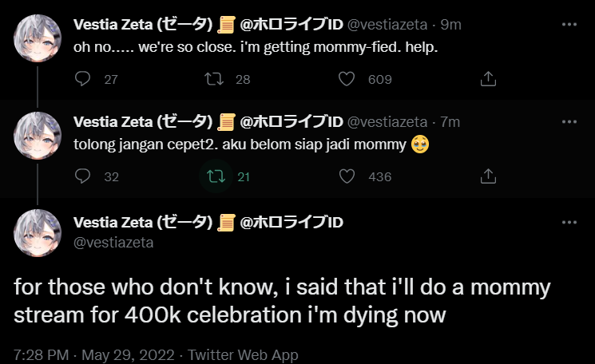Open the avatar on the second tweet
The image size is (595, 364).
[x=38, y=135]
